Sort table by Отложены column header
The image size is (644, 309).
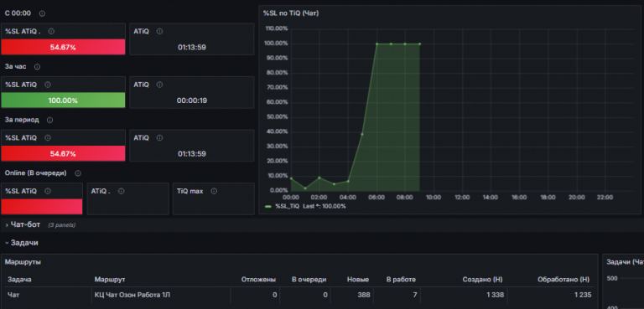coord(258,280)
